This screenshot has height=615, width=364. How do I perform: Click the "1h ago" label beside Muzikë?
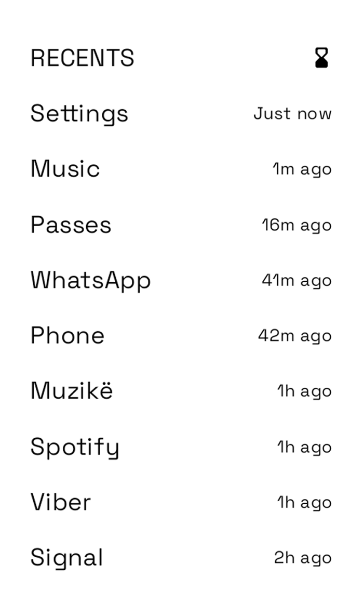(x=304, y=391)
